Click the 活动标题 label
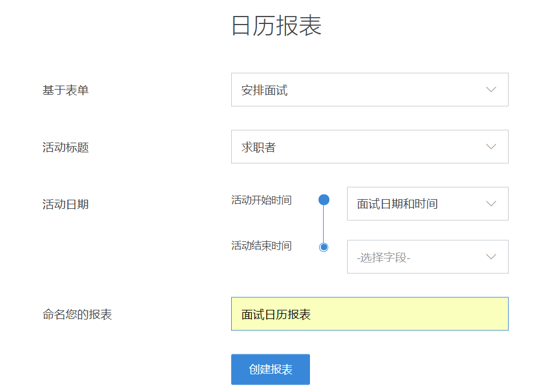The width and height of the screenshot is (552, 392). (x=66, y=147)
